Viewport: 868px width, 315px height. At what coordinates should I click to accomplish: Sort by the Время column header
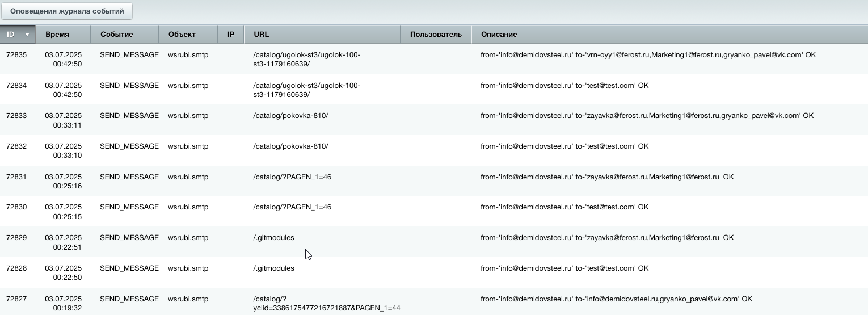pos(64,34)
